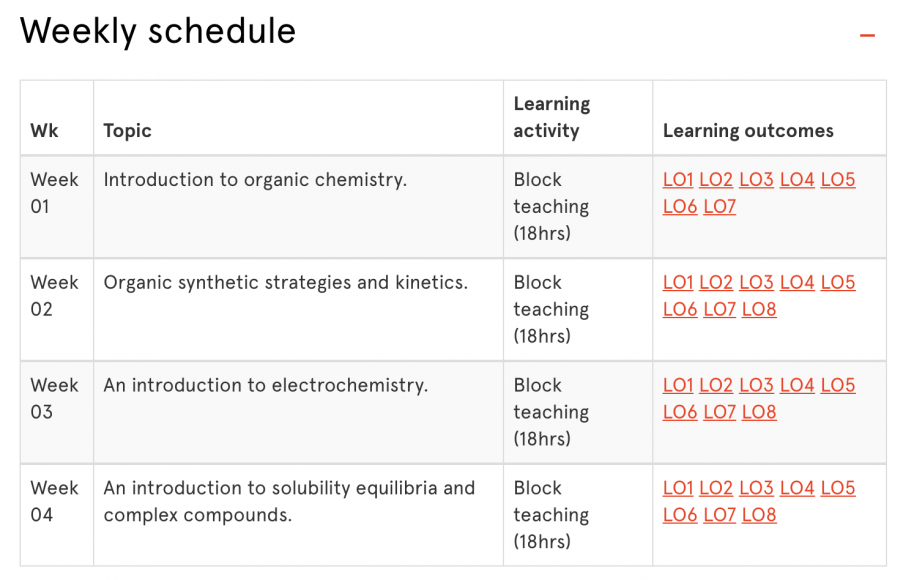
Task: Select the Weekly schedule heading
Action: pyautogui.click(x=157, y=31)
